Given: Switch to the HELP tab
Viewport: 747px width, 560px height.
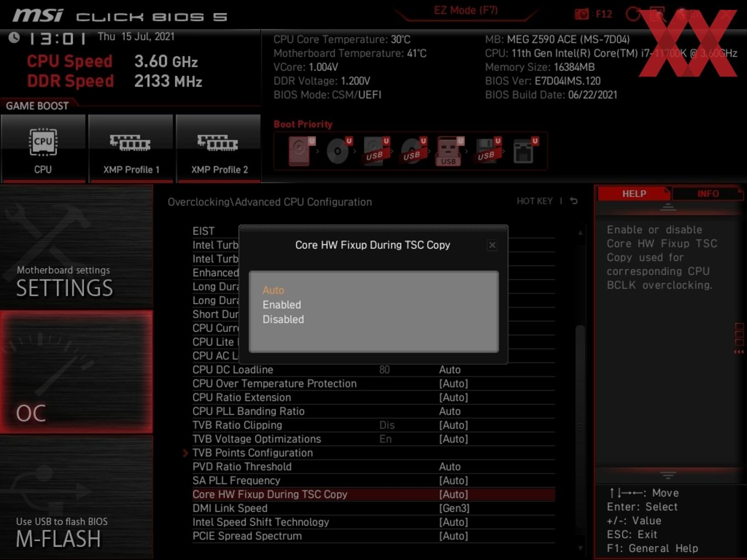Looking at the screenshot, I should click(x=634, y=193).
